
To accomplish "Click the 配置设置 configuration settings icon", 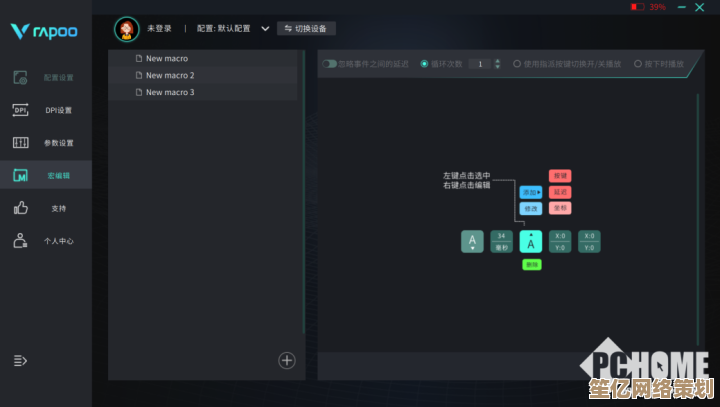I will [21, 78].
